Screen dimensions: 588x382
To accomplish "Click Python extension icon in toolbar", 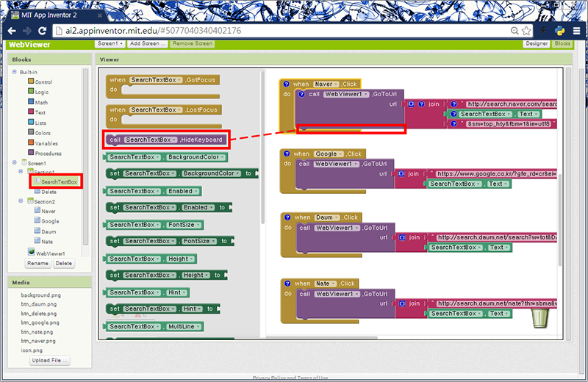I will click(x=560, y=31).
